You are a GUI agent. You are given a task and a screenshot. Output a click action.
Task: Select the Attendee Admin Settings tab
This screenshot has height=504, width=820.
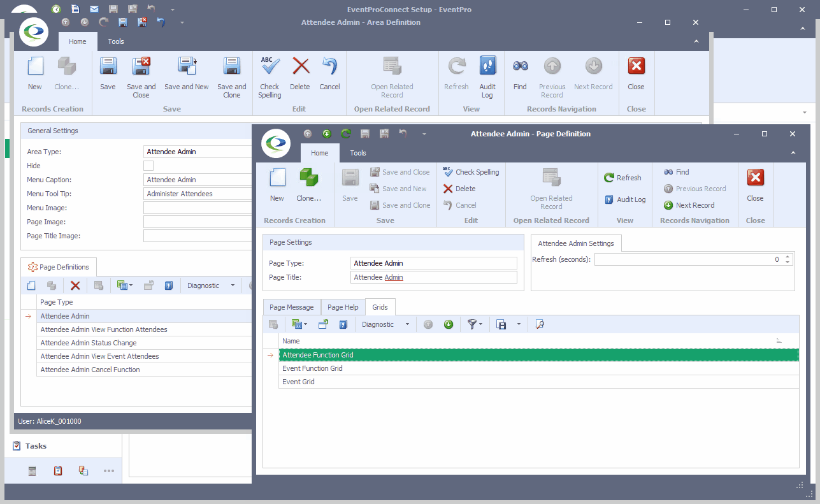(576, 243)
